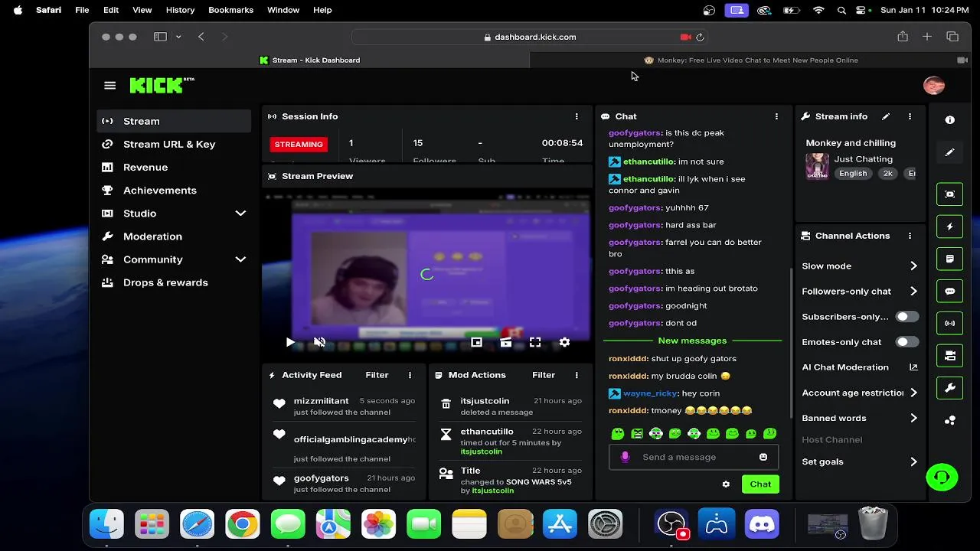Open Slow mode options
This screenshot has width=980, height=551.
[859, 266]
